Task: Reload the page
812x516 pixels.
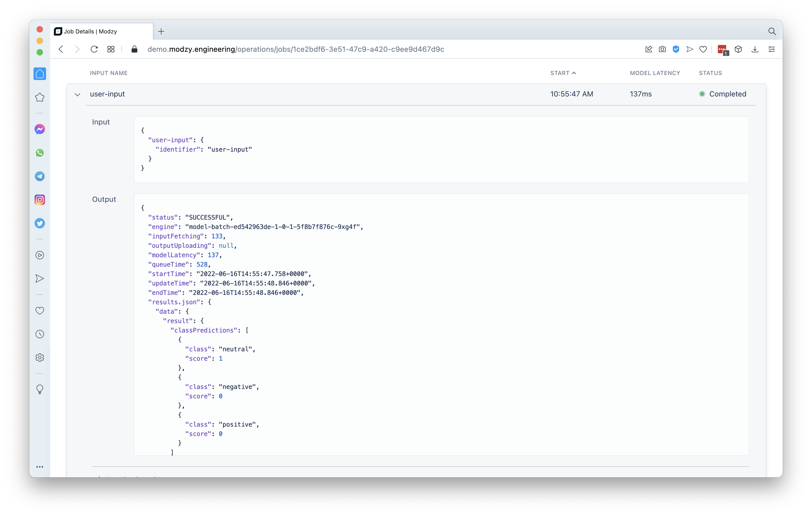Action: [94, 49]
